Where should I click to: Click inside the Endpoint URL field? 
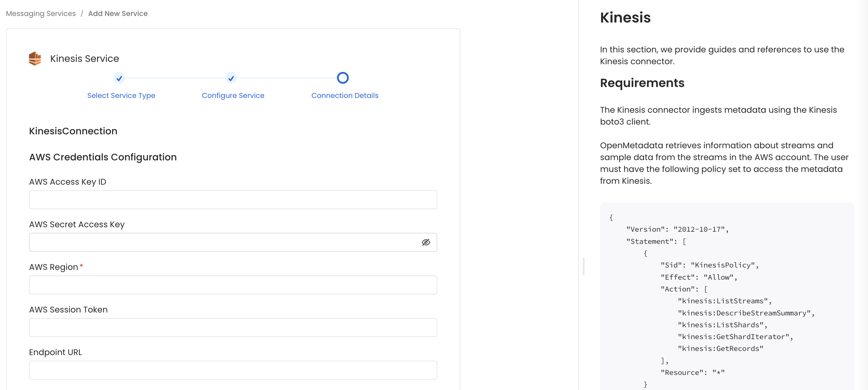233,370
